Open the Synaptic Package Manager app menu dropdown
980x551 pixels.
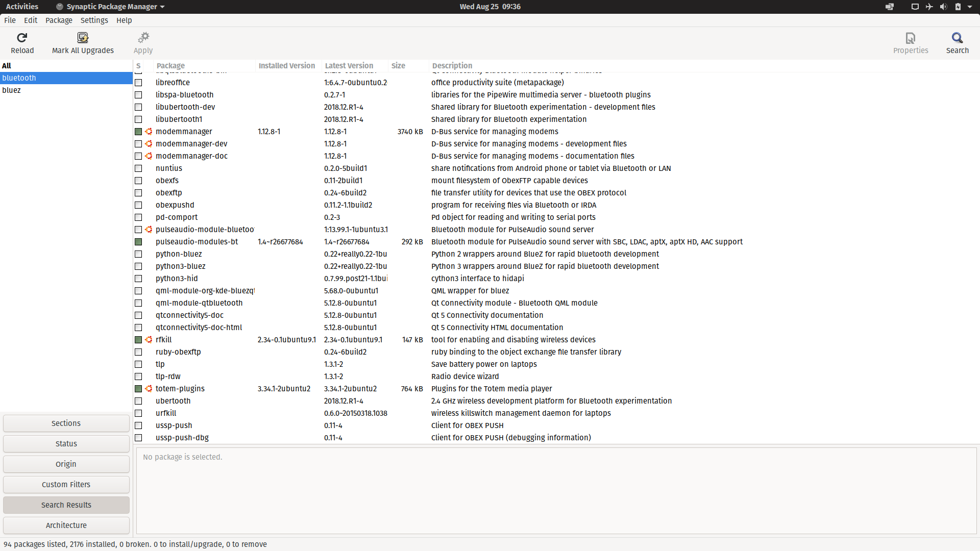(110, 7)
